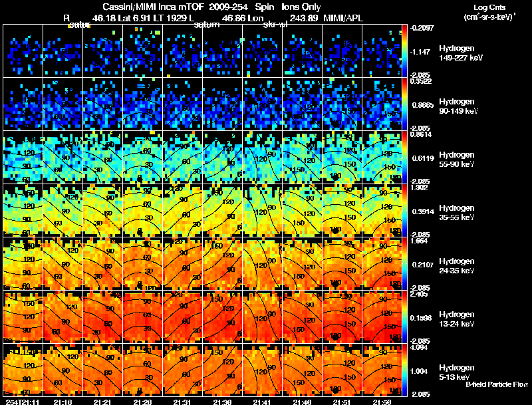Image resolution: width=532 pixels, height=405 pixels.
Task: Click the '2009-254' date in title
Action: (228, 7)
